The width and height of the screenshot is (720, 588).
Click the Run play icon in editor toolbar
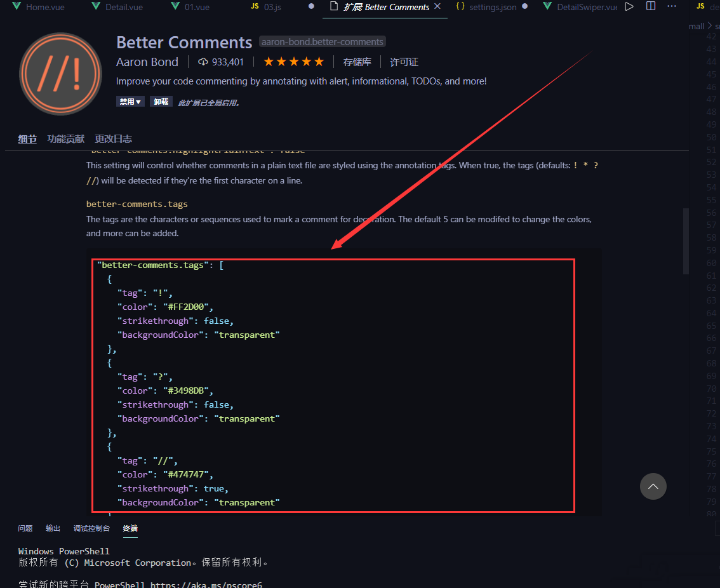click(630, 6)
